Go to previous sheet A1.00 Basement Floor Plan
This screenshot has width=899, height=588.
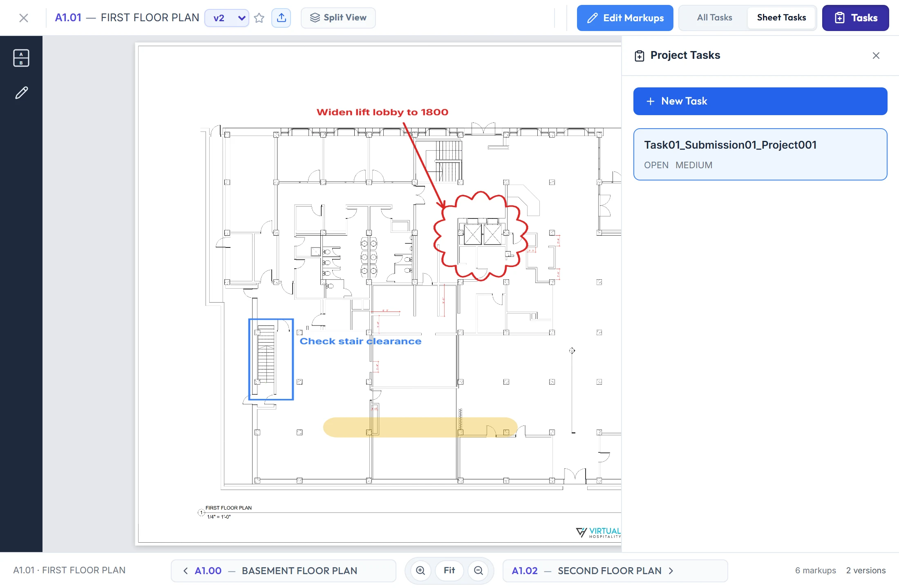[x=284, y=571]
